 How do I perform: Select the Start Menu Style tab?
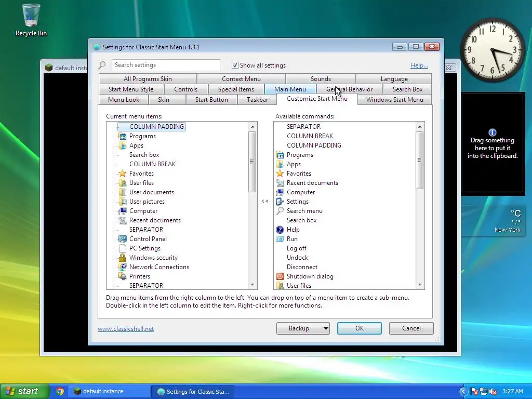[131, 89]
